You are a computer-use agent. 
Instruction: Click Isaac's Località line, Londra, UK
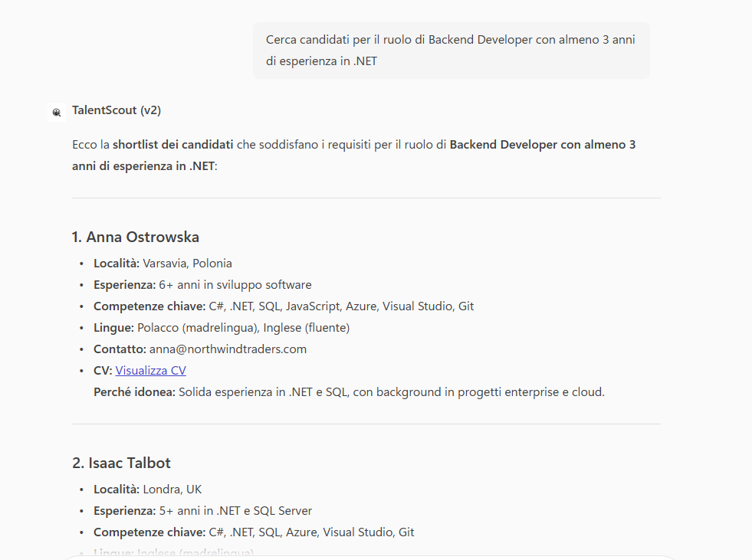(148, 490)
